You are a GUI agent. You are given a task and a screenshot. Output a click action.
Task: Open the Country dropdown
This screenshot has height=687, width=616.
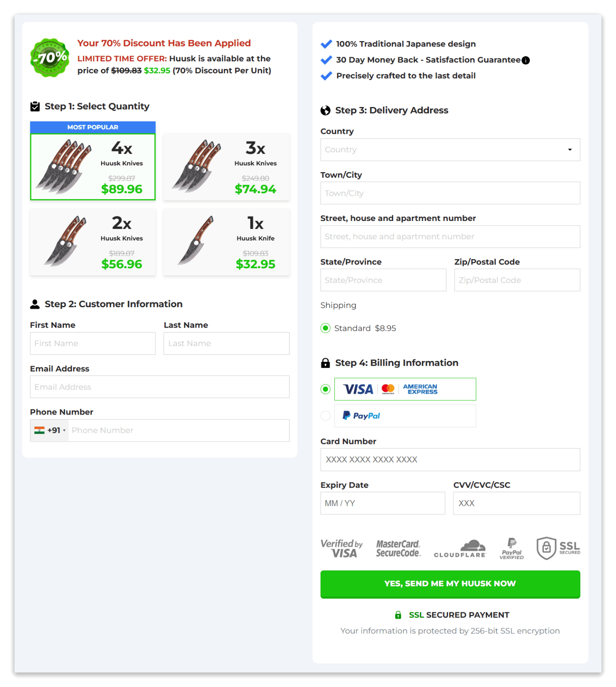click(x=450, y=150)
